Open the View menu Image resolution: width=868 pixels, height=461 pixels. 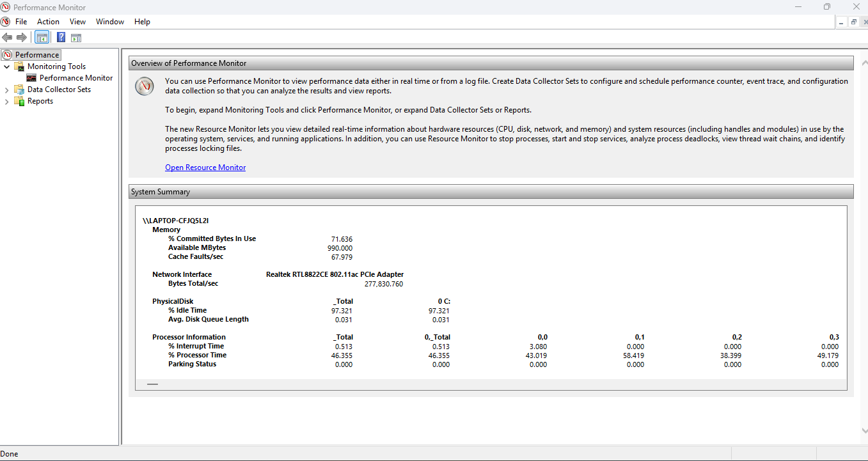pos(77,22)
